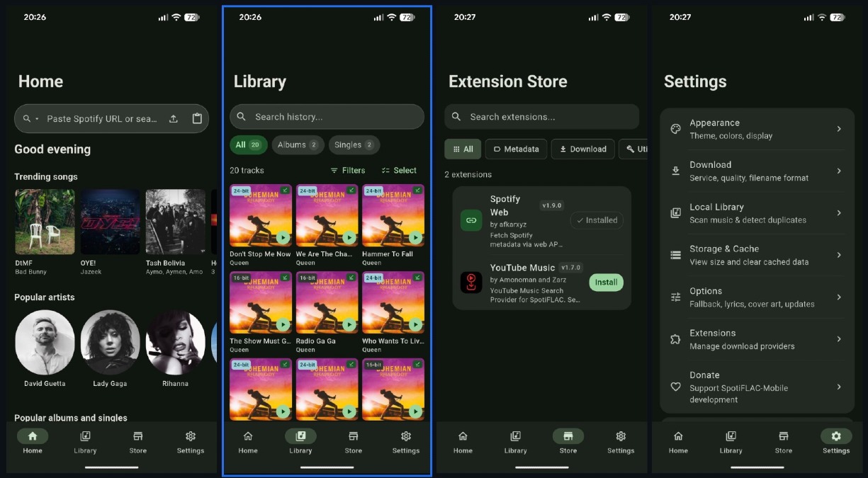Expand the Extensions settings entry

[756, 338]
